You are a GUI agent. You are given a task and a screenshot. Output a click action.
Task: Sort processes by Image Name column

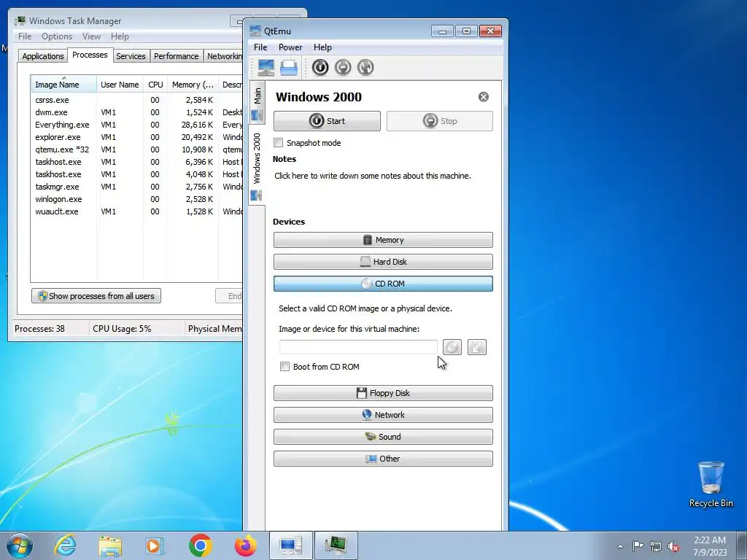tap(64, 85)
